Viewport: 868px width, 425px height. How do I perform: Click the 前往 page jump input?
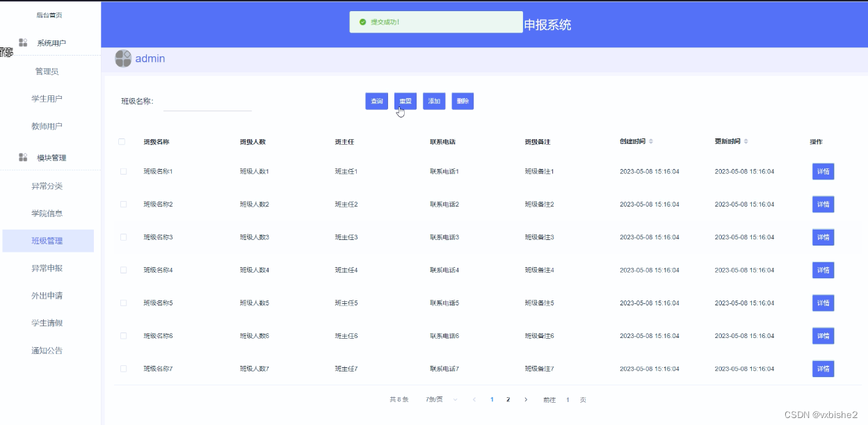pyautogui.click(x=568, y=400)
